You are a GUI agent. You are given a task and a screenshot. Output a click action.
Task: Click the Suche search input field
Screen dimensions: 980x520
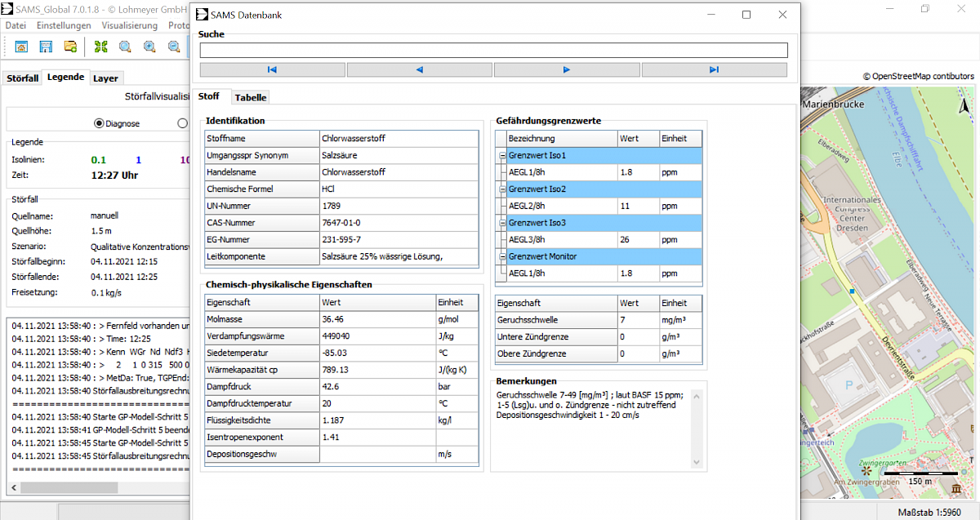[493, 51]
